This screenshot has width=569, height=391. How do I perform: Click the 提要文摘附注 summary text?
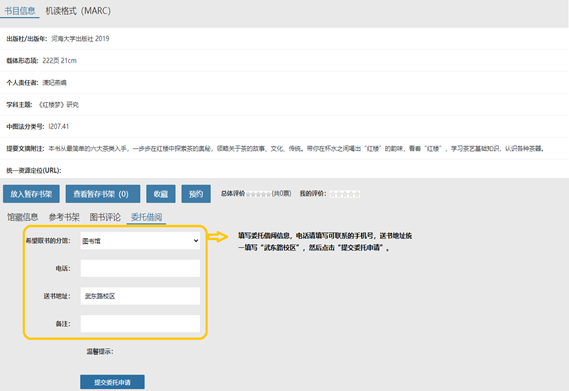pyautogui.click(x=296, y=148)
